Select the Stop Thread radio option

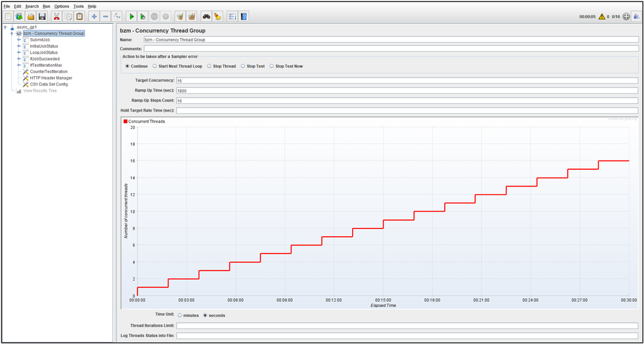(210, 66)
